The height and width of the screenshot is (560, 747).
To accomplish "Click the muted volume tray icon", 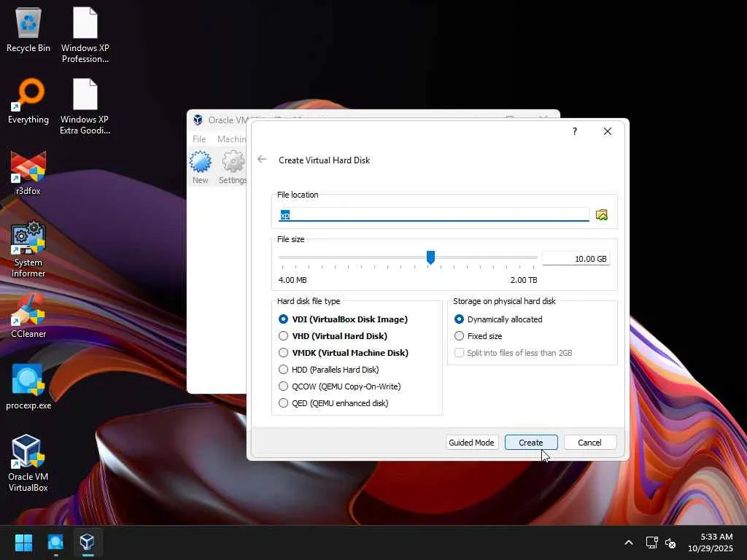I will 670,542.
